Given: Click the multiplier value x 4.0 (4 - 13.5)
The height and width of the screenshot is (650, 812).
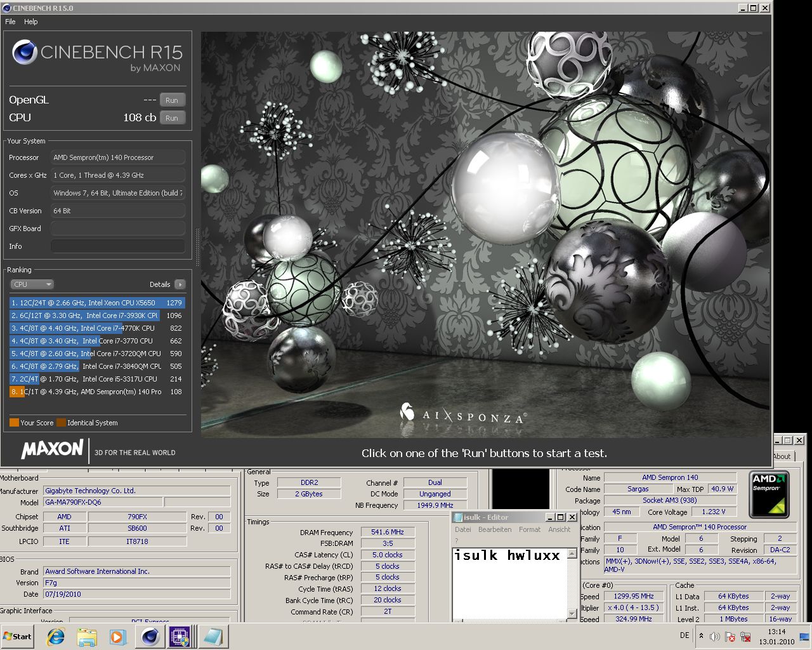Looking at the screenshot, I should coord(634,607).
